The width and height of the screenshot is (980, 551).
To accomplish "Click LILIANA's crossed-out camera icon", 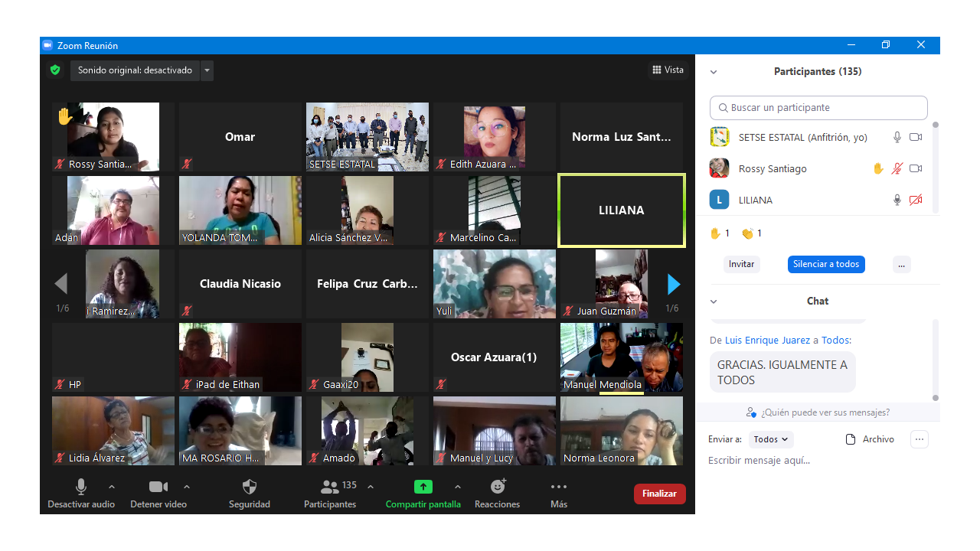I will [x=916, y=200].
